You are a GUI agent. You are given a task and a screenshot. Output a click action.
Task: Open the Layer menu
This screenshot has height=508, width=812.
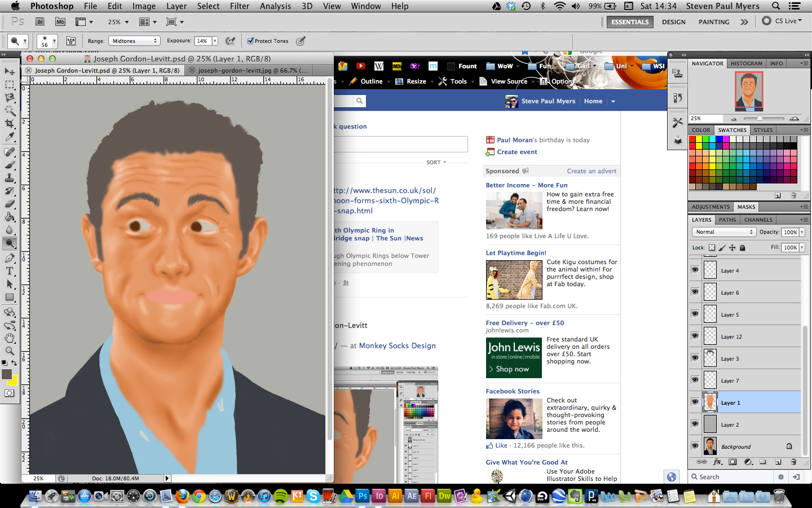point(176,6)
